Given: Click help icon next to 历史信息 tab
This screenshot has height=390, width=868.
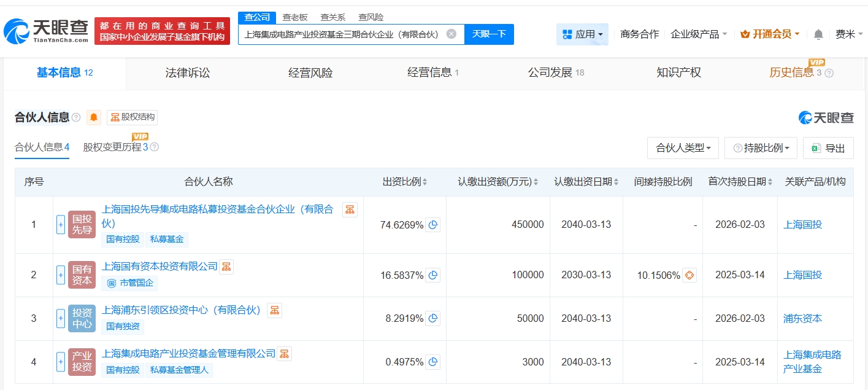Looking at the screenshot, I should (829, 73).
